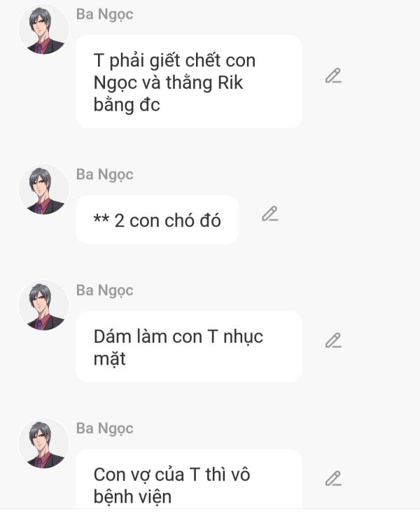The width and height of the screenshot is (420, 513).
Task: Open avatar beside '** 2 con chó đó'
Action: 43,190
